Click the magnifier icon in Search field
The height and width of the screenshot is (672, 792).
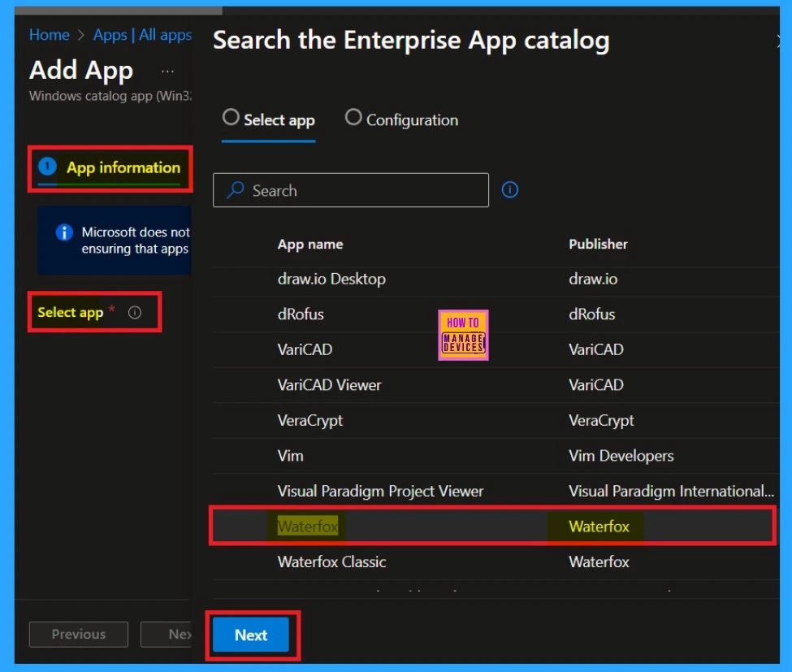point(236,190)
